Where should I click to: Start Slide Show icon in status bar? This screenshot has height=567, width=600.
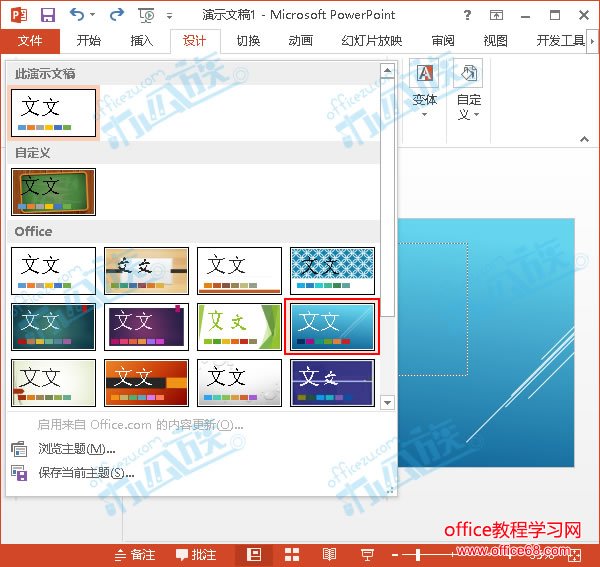[x=367, y=555]
